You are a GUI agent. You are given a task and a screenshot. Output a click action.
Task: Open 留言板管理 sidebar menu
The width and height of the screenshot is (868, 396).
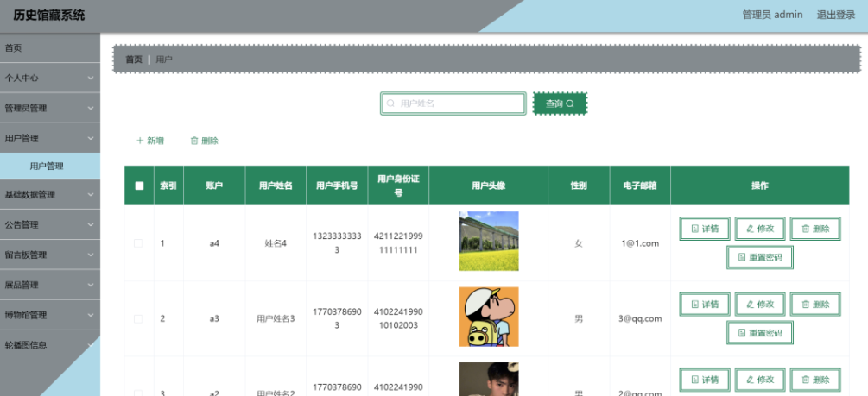[x=50, y=255]
